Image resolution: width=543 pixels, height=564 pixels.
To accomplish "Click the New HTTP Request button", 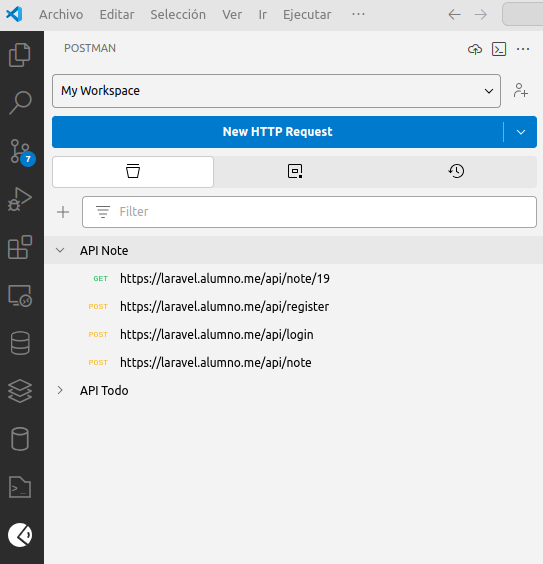I will tap(277, 132).
